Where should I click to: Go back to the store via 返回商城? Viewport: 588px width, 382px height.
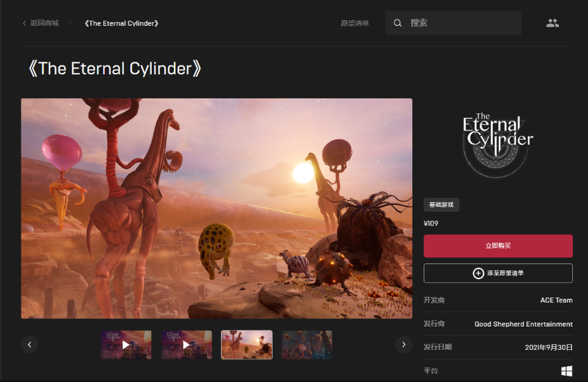click(44, 23)
